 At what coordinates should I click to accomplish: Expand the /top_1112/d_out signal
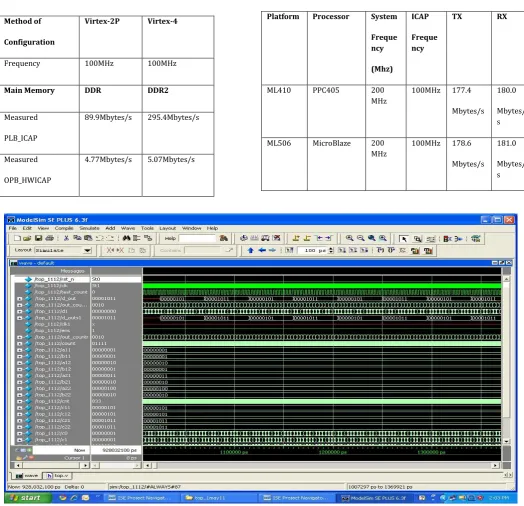pos(19,298)
